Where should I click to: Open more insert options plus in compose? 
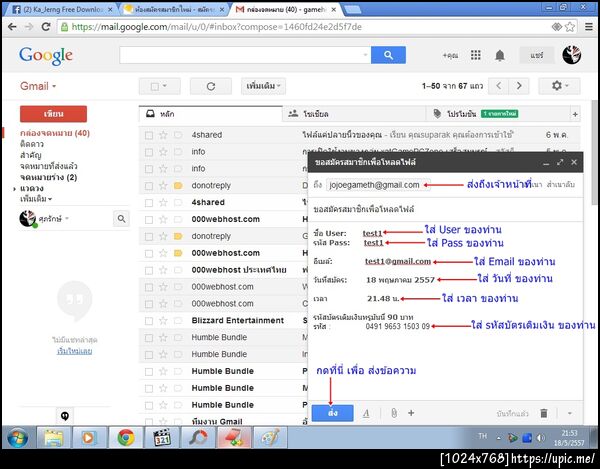click(x=411, y=413)
